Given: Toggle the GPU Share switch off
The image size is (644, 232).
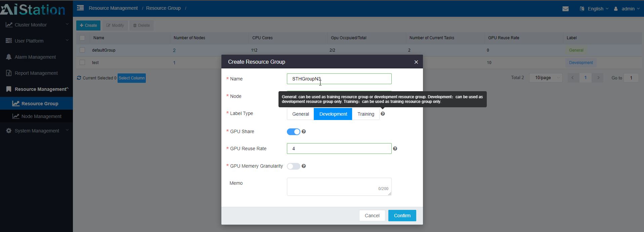Looking at the screenshot, I should click(293, 132).
